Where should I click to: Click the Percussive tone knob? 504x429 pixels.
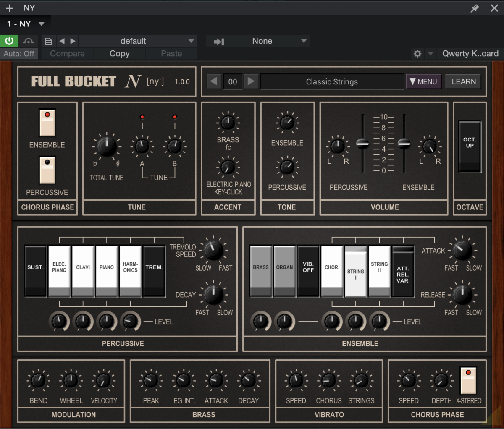click(x=287, y=167)
